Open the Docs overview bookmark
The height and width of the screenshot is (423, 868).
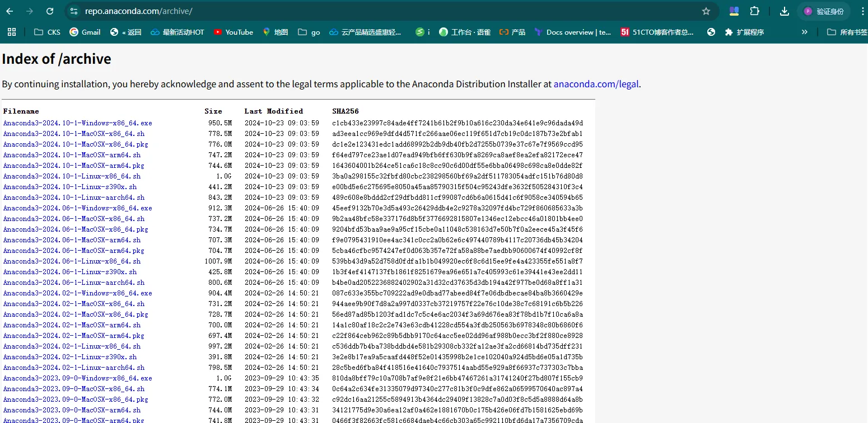click(573, 32)
